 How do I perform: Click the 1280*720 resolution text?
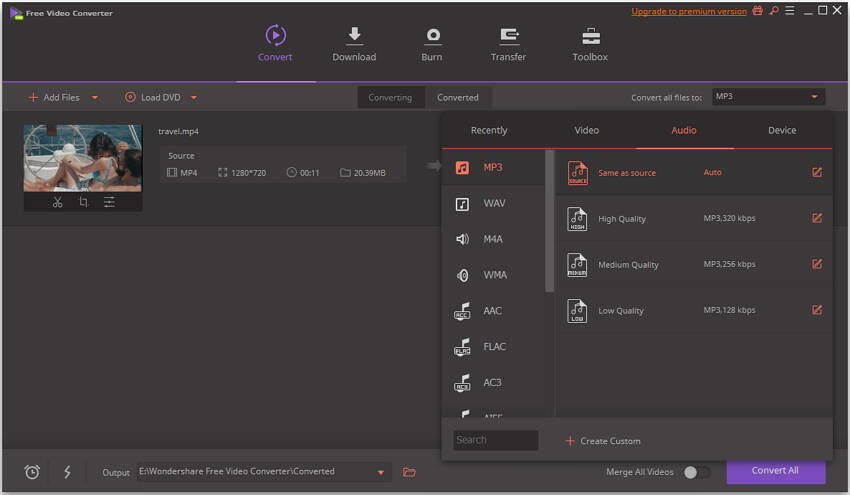point(249,173)
